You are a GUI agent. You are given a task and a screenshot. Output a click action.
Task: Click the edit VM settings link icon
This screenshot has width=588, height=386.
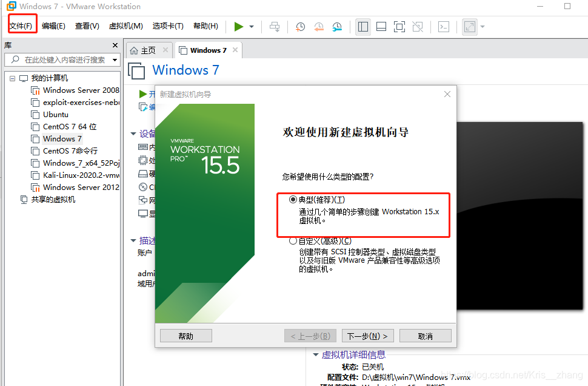coord(143,107)
